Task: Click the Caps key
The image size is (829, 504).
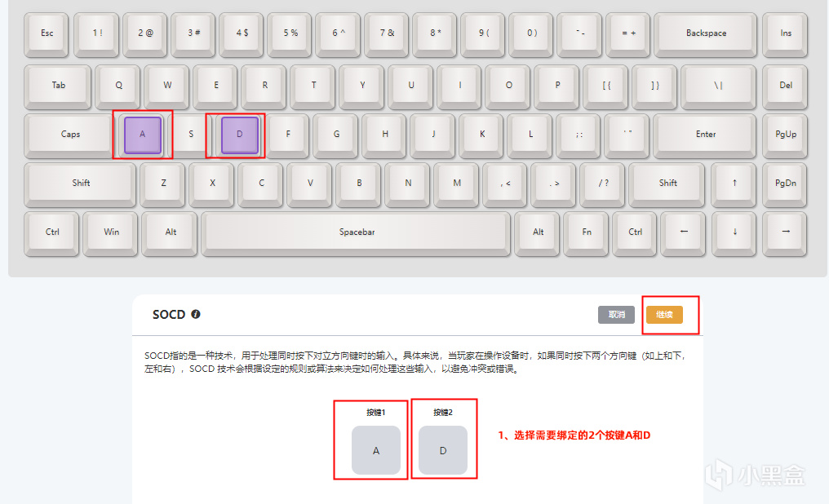Action: pos(70,135)
